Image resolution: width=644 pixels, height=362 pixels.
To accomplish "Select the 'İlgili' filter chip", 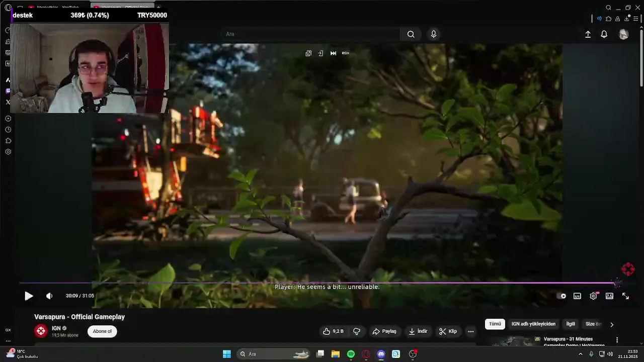I will (x=571, y=324).
